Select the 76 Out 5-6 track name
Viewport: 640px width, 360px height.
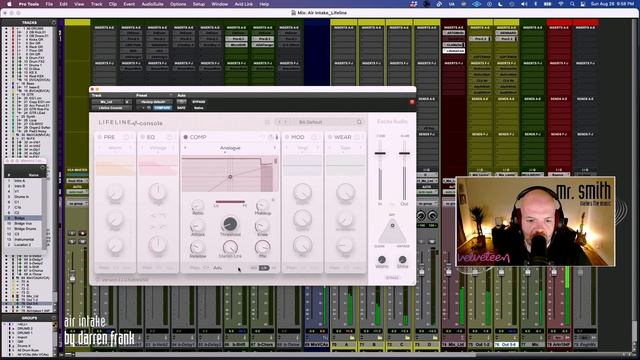(x=506, y=345)
